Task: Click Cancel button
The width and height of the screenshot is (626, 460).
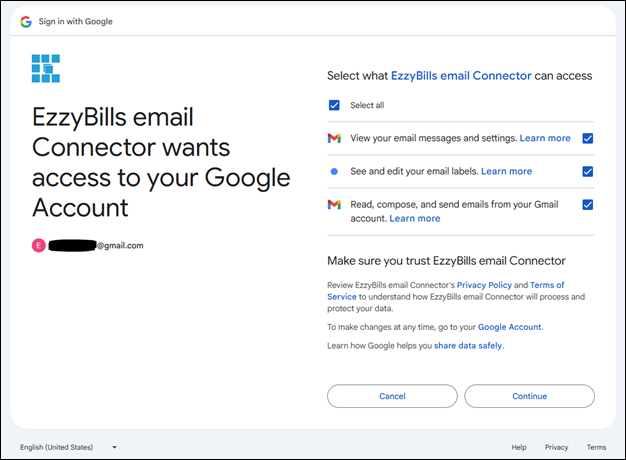Action: click(392, 396)
